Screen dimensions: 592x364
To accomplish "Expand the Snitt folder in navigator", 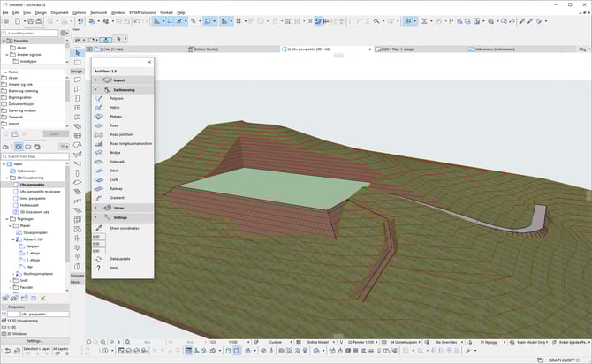I will click(11, 280).
